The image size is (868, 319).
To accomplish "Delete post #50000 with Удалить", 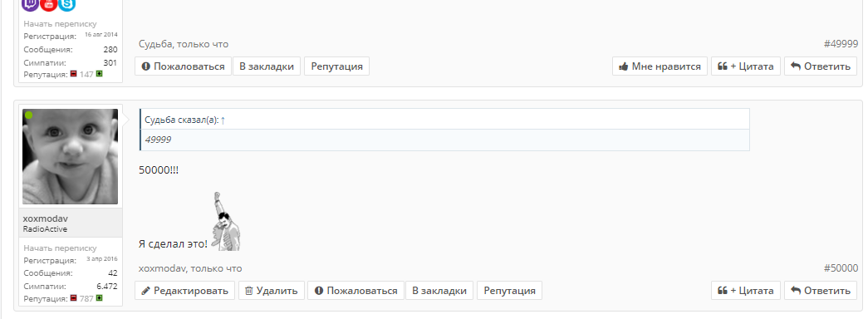I will (272, 291).
